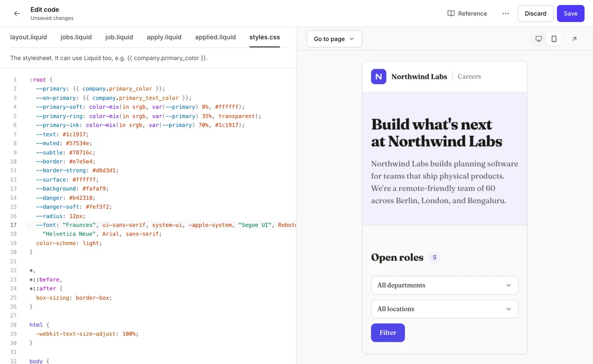Screen dimensions: 593x364
Task: Open the job.liquid tab
Action: coord(119,37)
